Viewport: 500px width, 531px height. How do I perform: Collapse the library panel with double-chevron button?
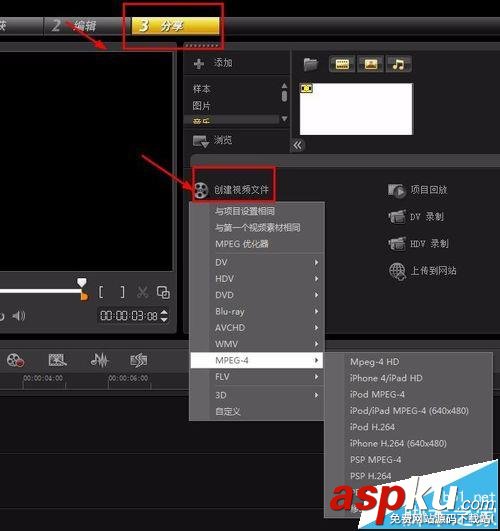298,146
